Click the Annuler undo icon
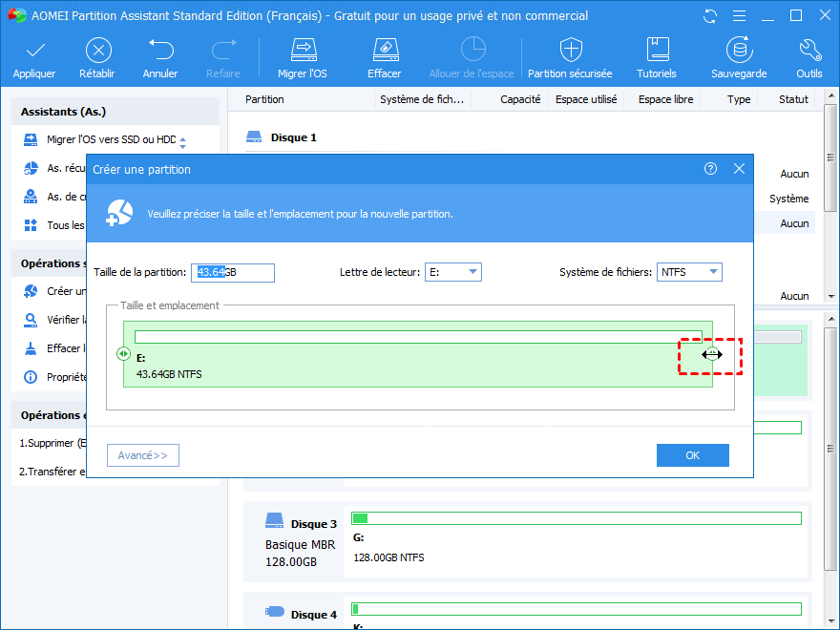Viewport: 840px width, 630px height. click(160, 50)
